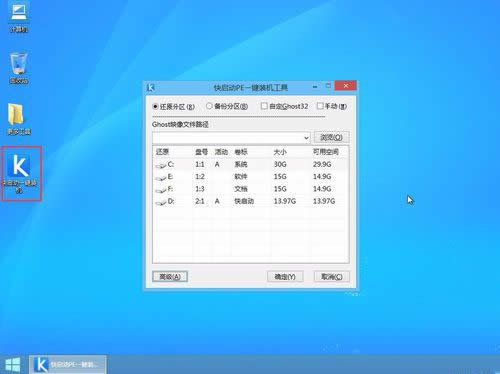Click the partition list's first column header
Viewport: 500px width, 374px height.
[173, 152]
